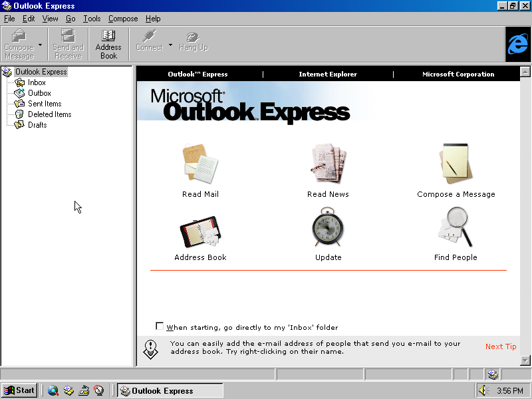Click the Channels quick launch icon

pos(98,390)
